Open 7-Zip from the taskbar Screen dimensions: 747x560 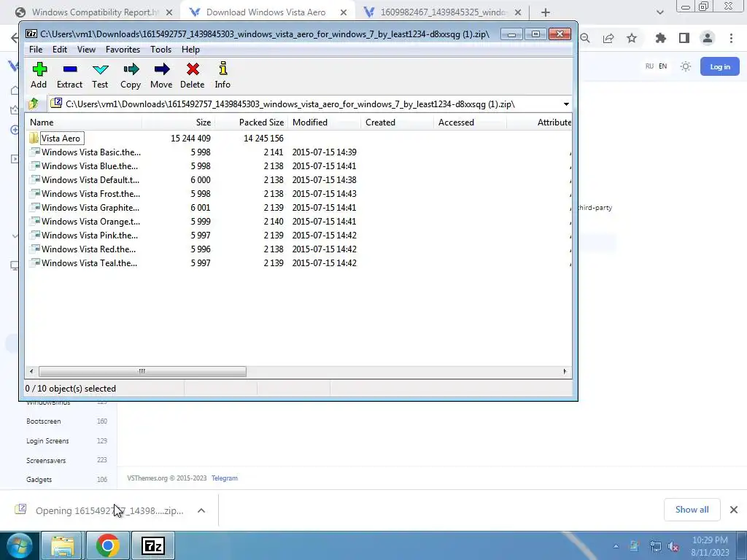pos(153,545)
